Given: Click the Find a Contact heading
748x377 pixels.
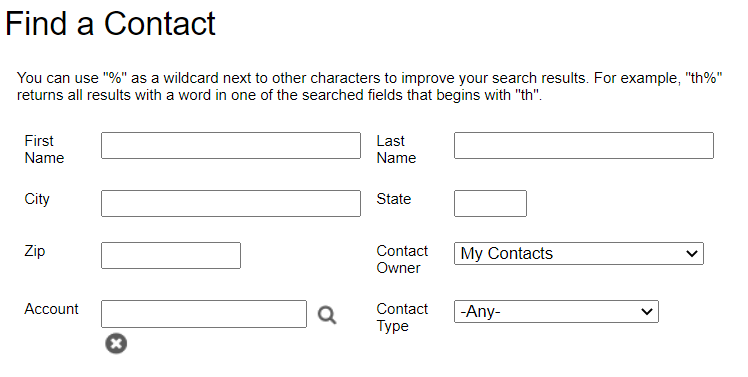Looking at the screenshot, I should tap(110, 23).
